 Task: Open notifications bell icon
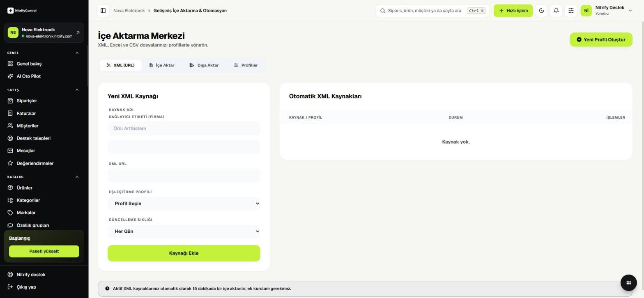556,11
